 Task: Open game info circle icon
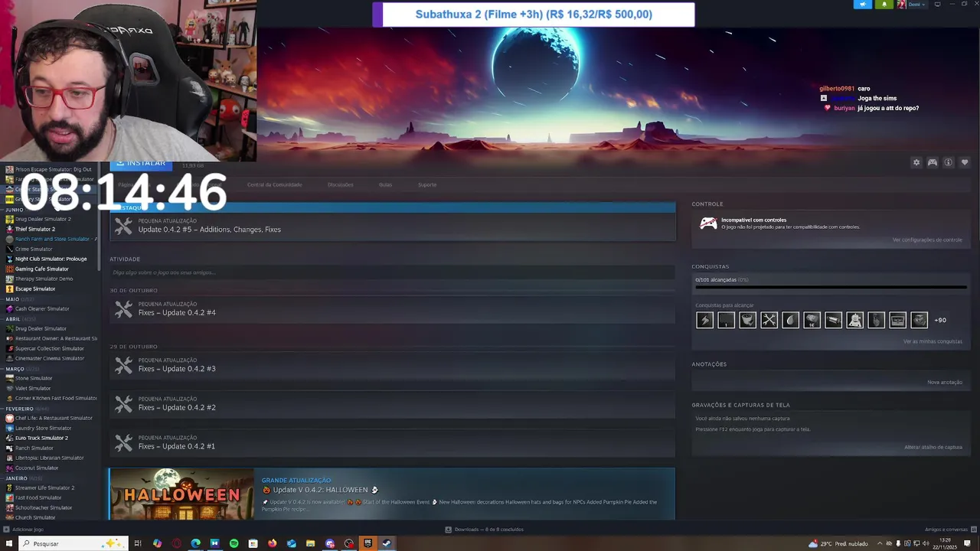(948, 162)
